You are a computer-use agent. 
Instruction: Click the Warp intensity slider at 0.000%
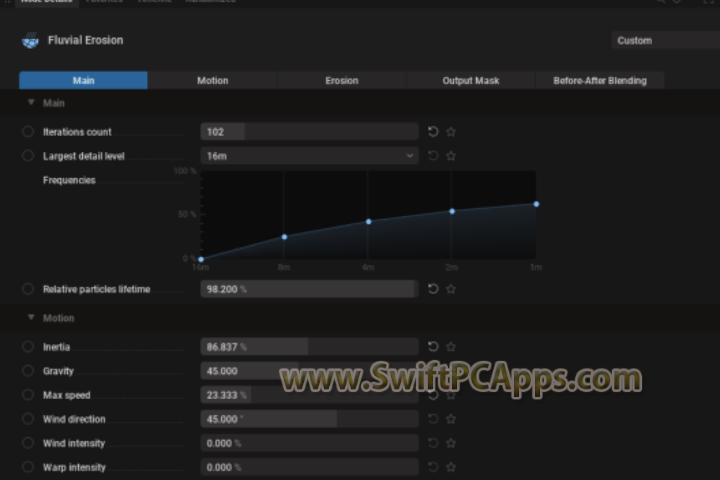pyautogui.click(x=309, y=467)
